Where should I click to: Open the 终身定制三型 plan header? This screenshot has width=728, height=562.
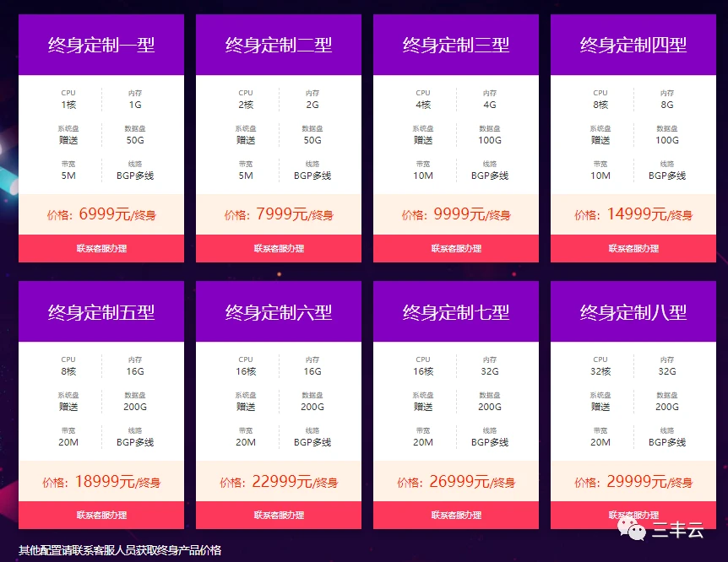pos(456,45)
